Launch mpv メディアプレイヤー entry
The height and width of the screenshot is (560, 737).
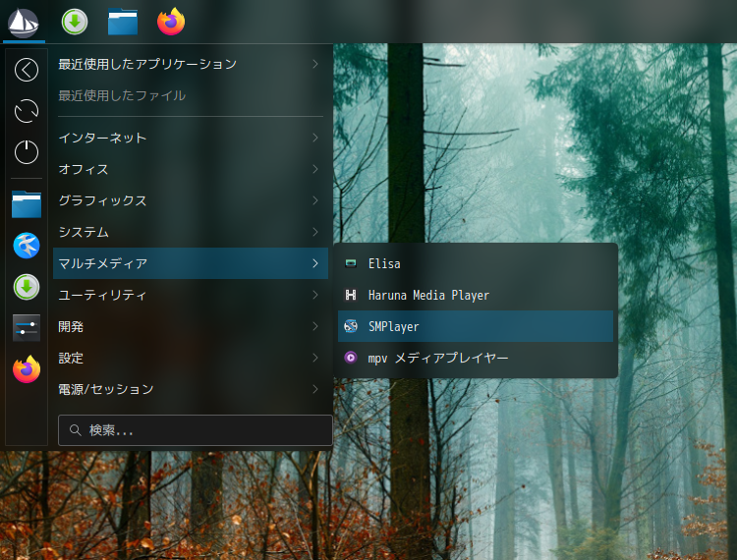point(476,358)
